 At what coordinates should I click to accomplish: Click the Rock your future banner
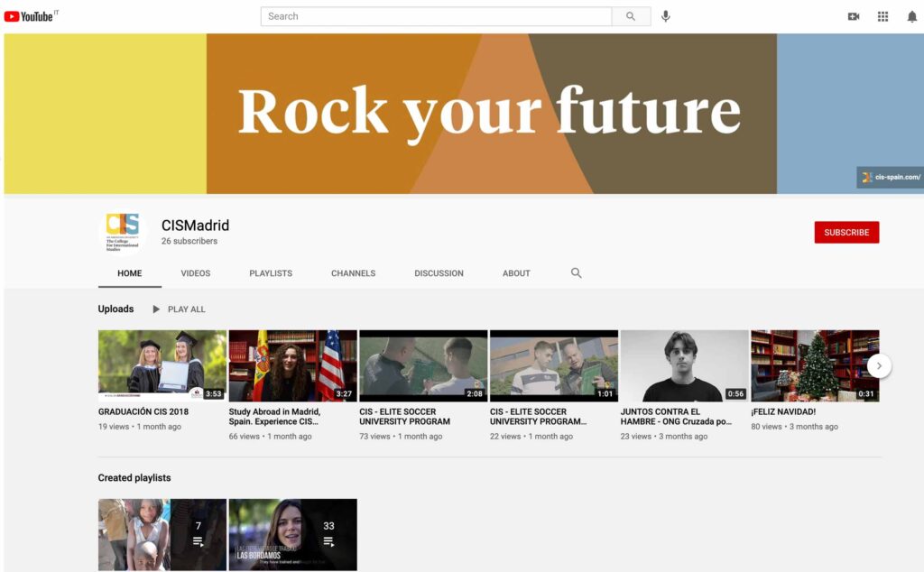coord(464,114)
